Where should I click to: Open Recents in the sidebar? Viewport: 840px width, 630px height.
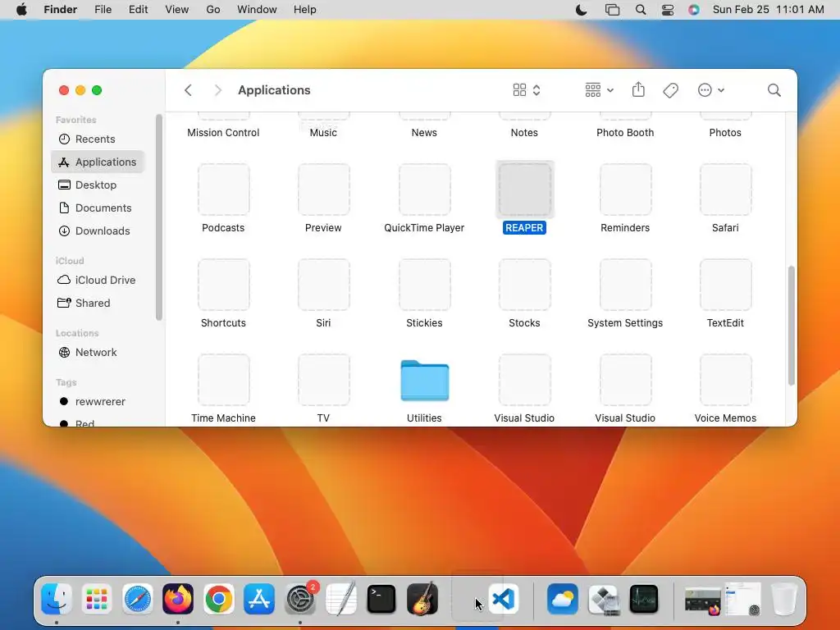point(98,139)
